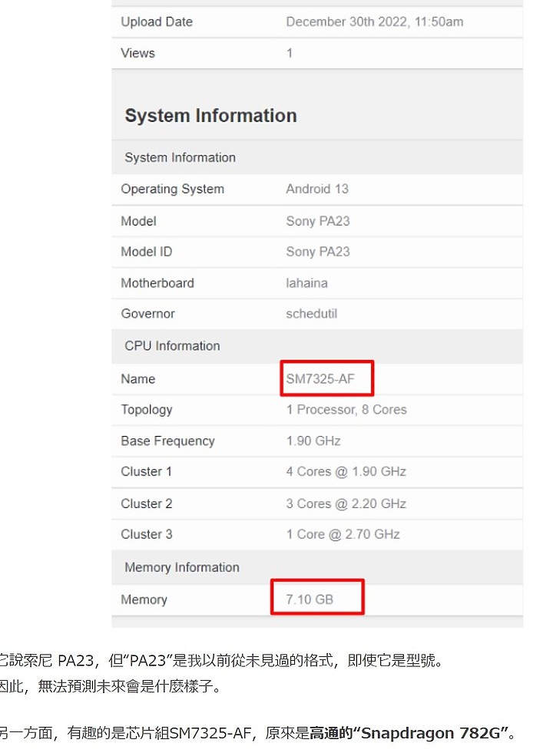Click the 7.10 GB memory value
553x756 pixels.
tap(310, 599)
